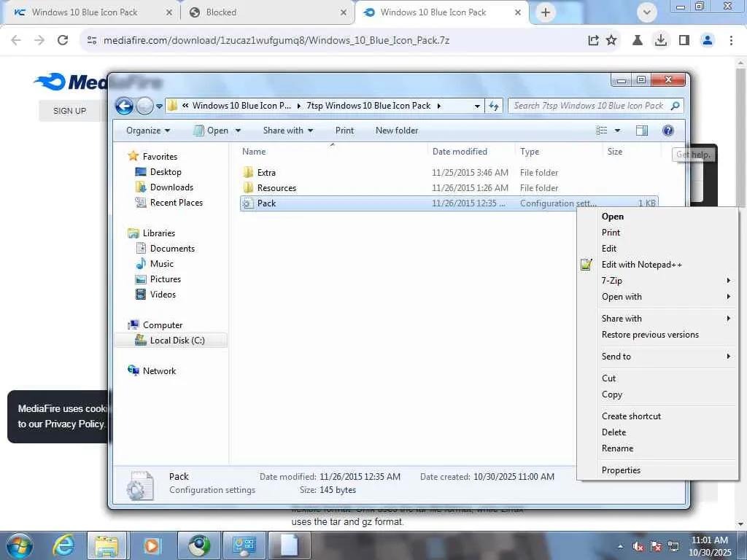Click the blue Help icon in Explorer
Image resolution: width=747 pixels, height=560 pixels.
(668, 131)
